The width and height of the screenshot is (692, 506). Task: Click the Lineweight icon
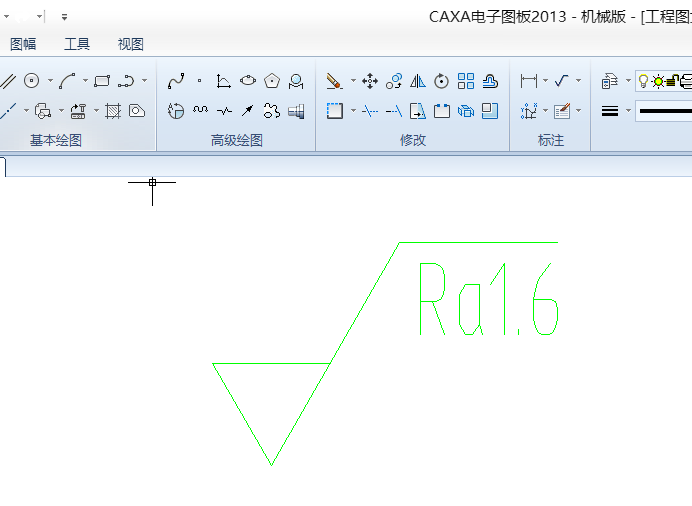coord(610,111)
